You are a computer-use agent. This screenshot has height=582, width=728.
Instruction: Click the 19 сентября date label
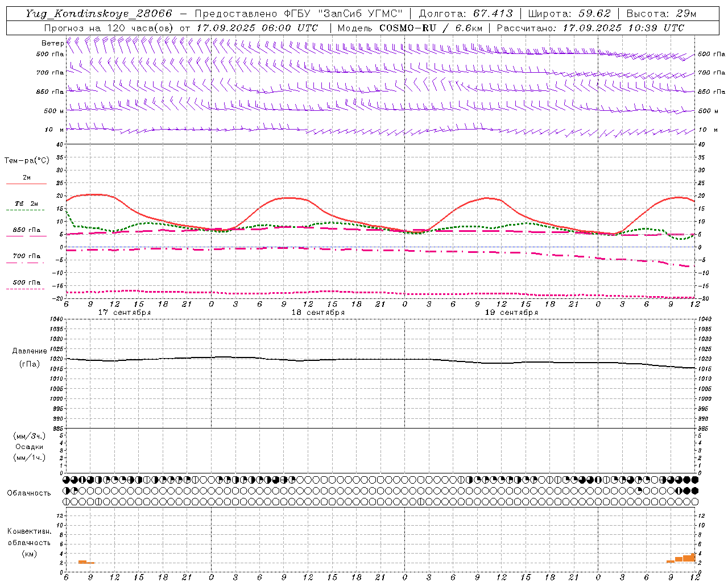pos(511,313)
